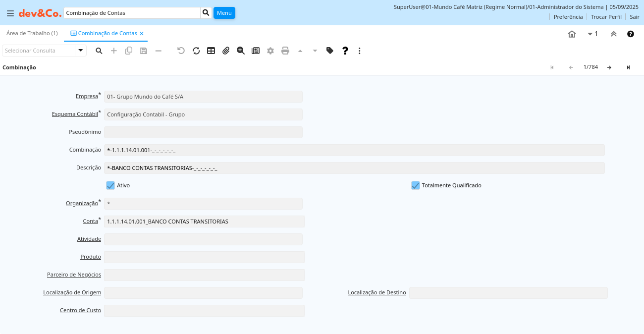Expand the Selecionar Consulta dropdown
Image resolution: width=644 pixels, height=334 pixels.
click(81, 51)
